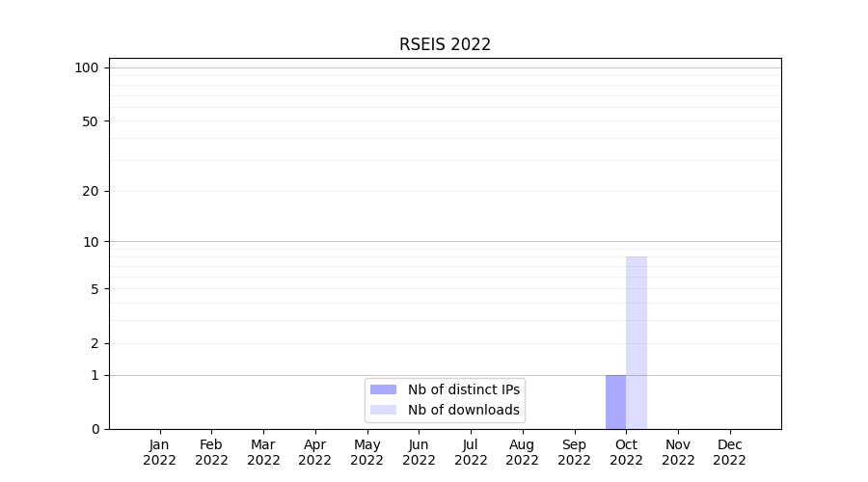
Task: Click the 50 tick on the y-axis
Action: (x=90, y=121)
